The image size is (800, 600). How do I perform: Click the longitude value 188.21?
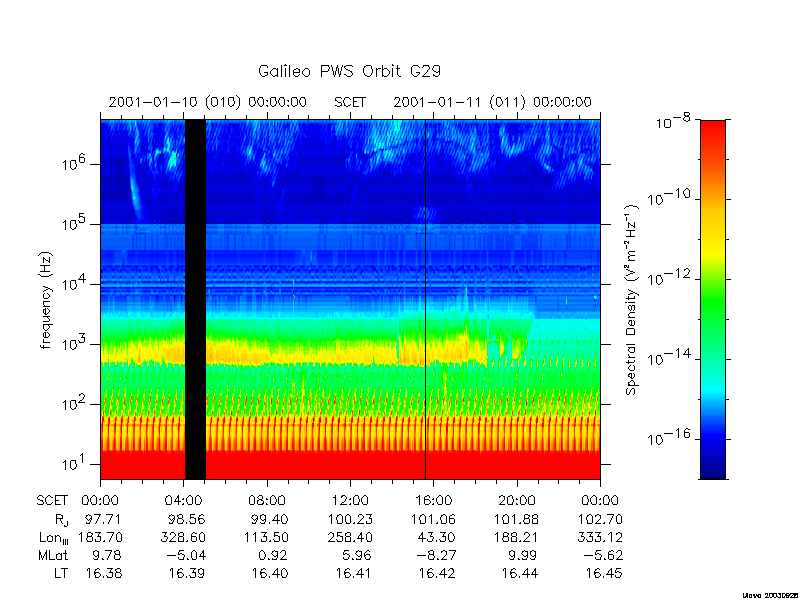coord(516,537)
